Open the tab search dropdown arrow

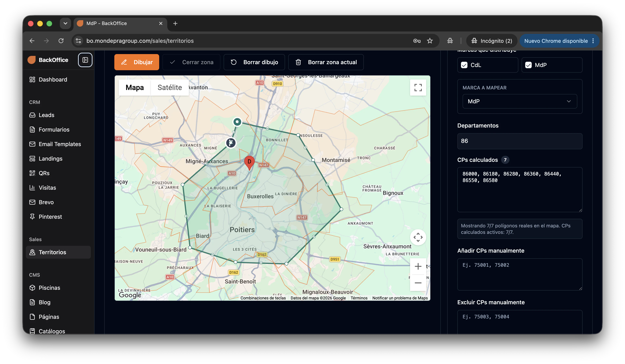pos(65,23)
